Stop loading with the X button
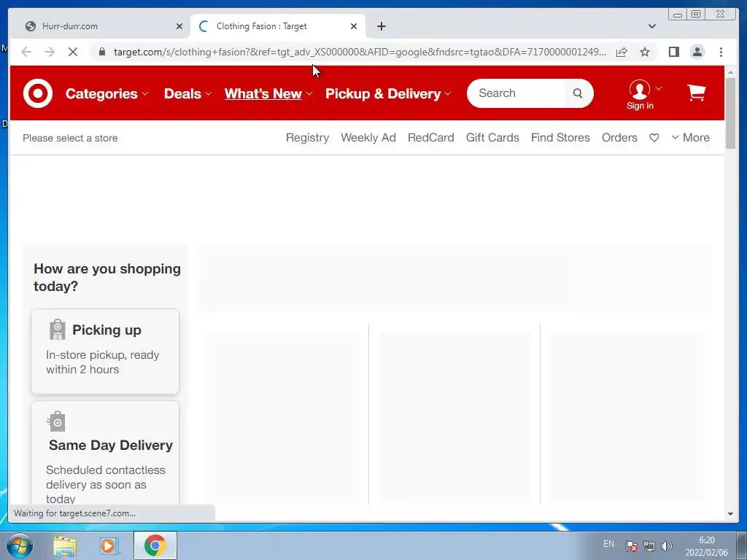This screenshot has height=560, width=747. 73,52
